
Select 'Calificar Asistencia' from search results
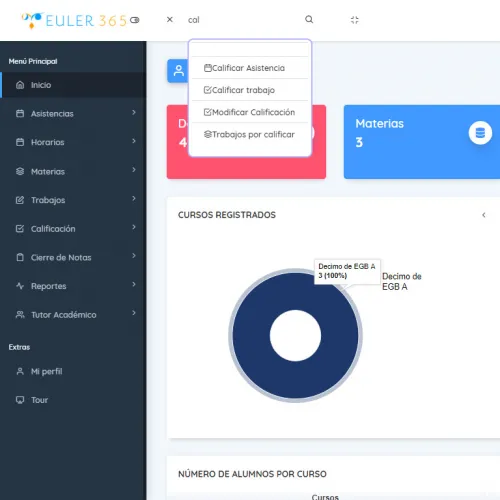point(250,68)
